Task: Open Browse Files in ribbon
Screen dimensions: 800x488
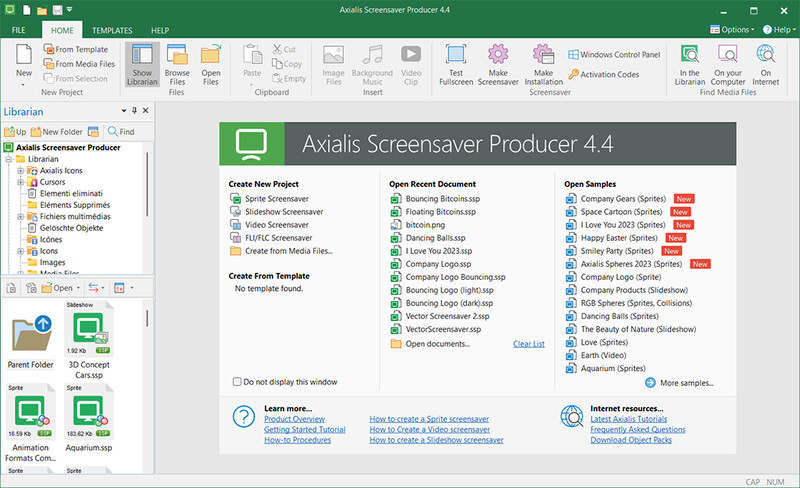Action: tap(177, 65)
